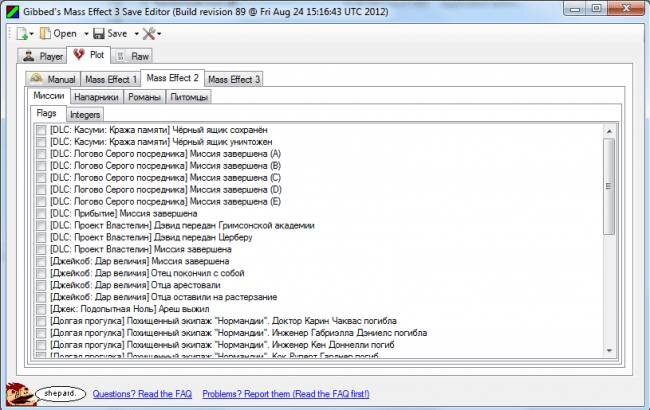Check Отец покончил с собой flag
The image size is (650, 410).
pyautogui.click(x=41, y=274)
